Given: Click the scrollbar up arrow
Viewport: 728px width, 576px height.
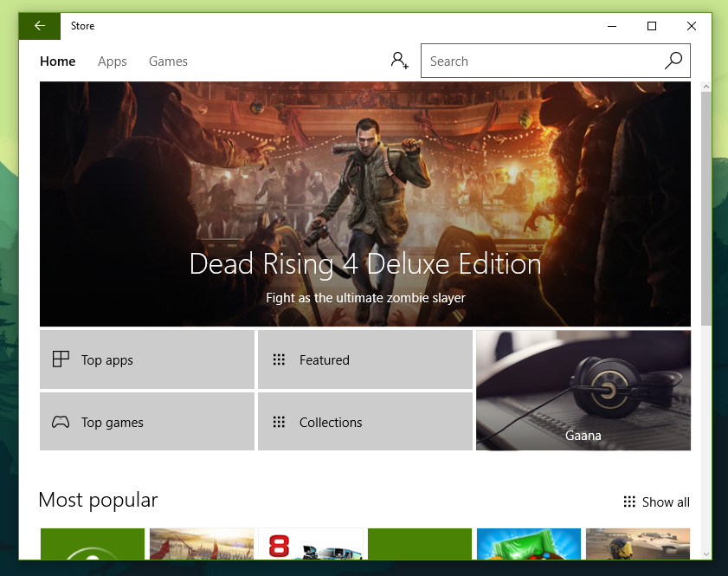Looking at the screenshot, I should coord(705,87).
